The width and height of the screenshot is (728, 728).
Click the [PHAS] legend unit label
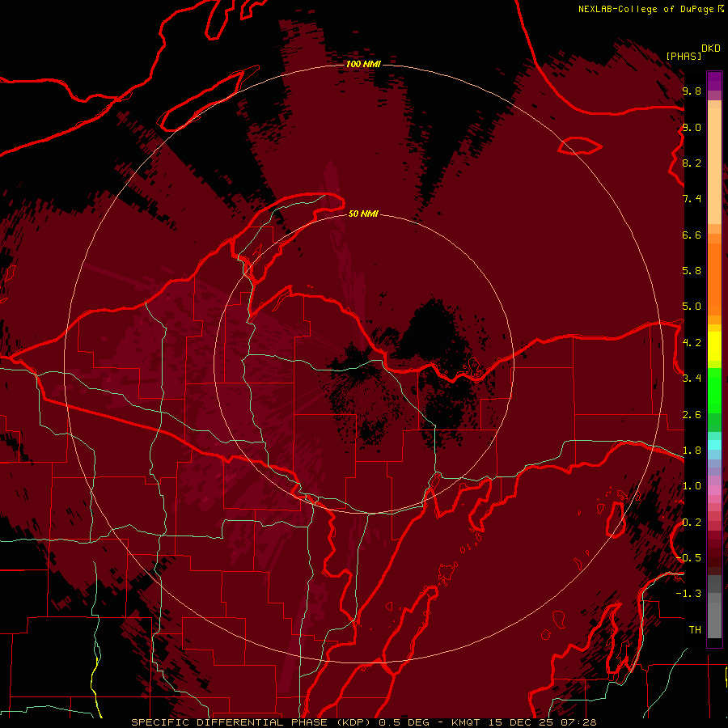(x=684, y=56)
